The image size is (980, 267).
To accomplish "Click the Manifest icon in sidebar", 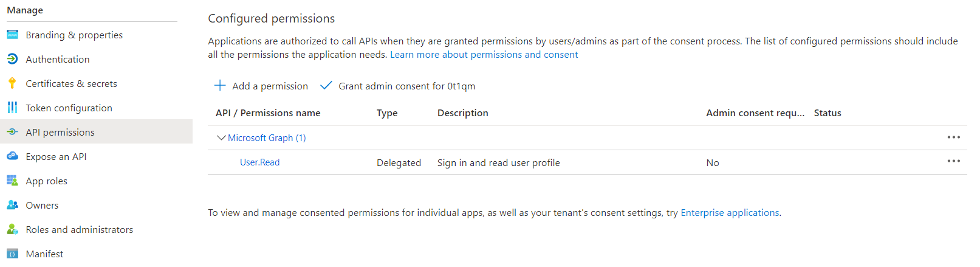I will [12, 254].
